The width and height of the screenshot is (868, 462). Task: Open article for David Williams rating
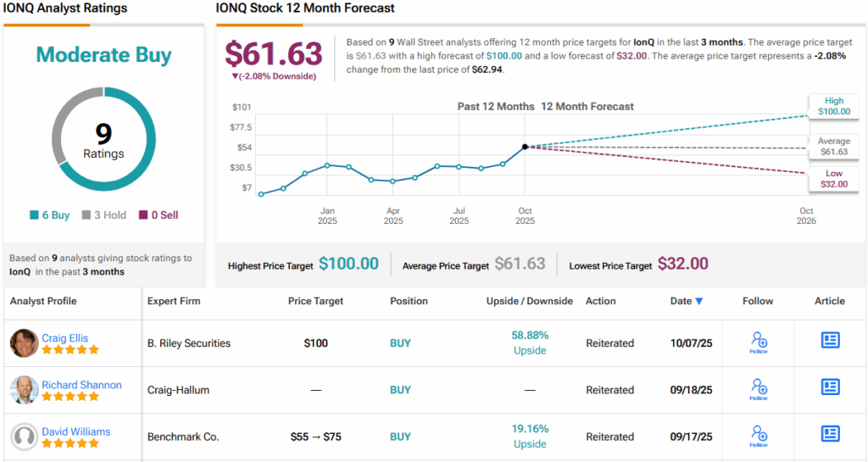pos(830,434)
